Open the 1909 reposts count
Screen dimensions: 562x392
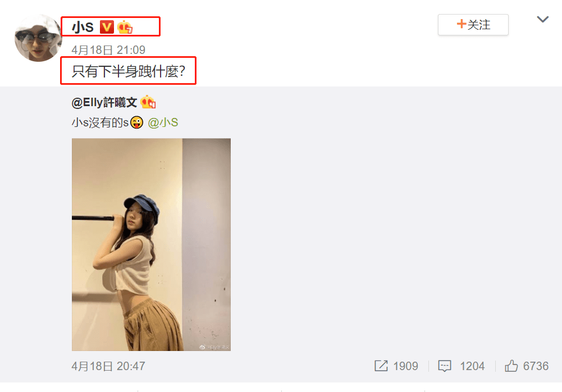(405, 366)
